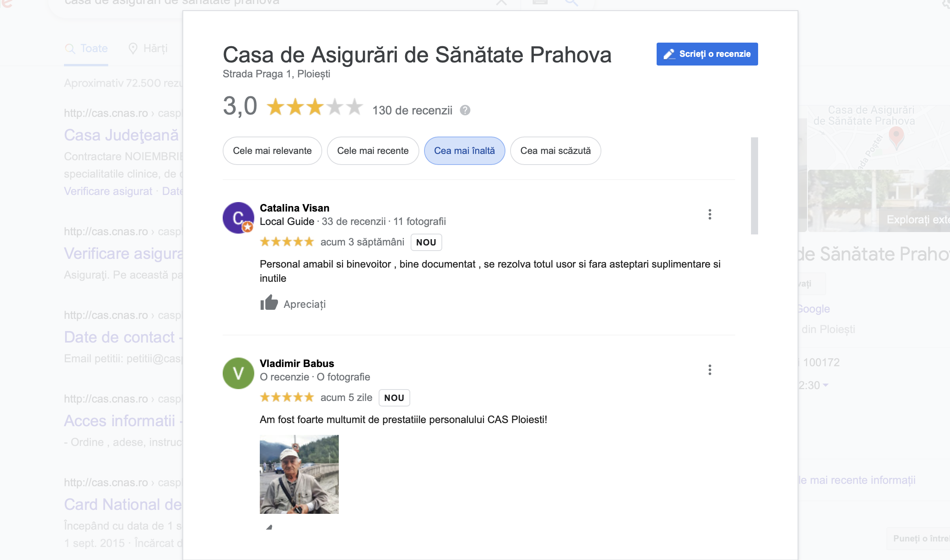The height and width of the screenshot is (560, 950).
Task: Select the Cele mai relevante filter
Action: click(x=272, y=151)
